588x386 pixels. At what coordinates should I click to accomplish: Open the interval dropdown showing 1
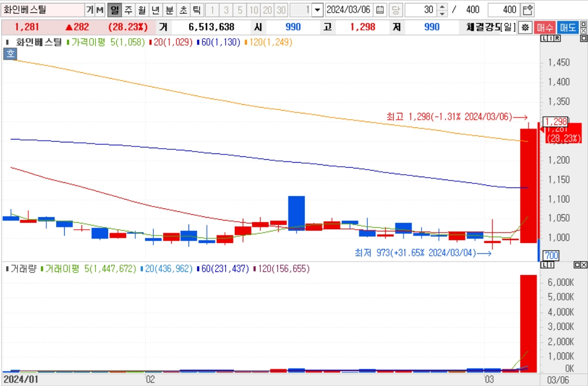317,10
